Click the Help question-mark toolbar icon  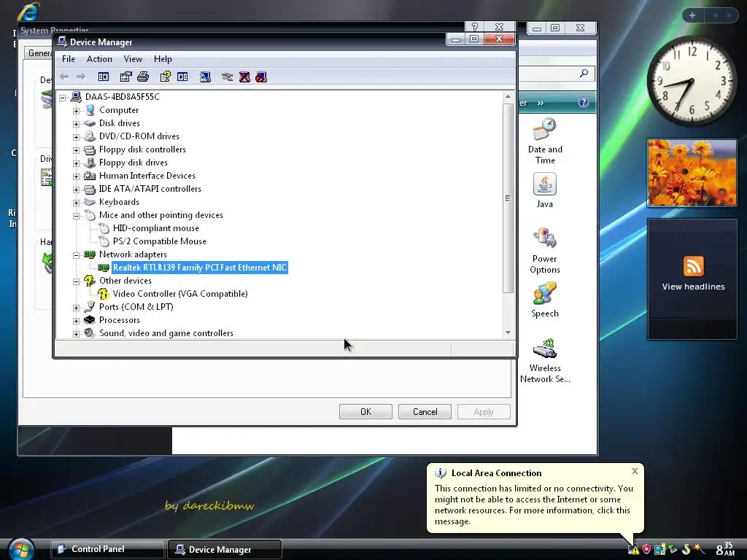[x=166, y=77]
